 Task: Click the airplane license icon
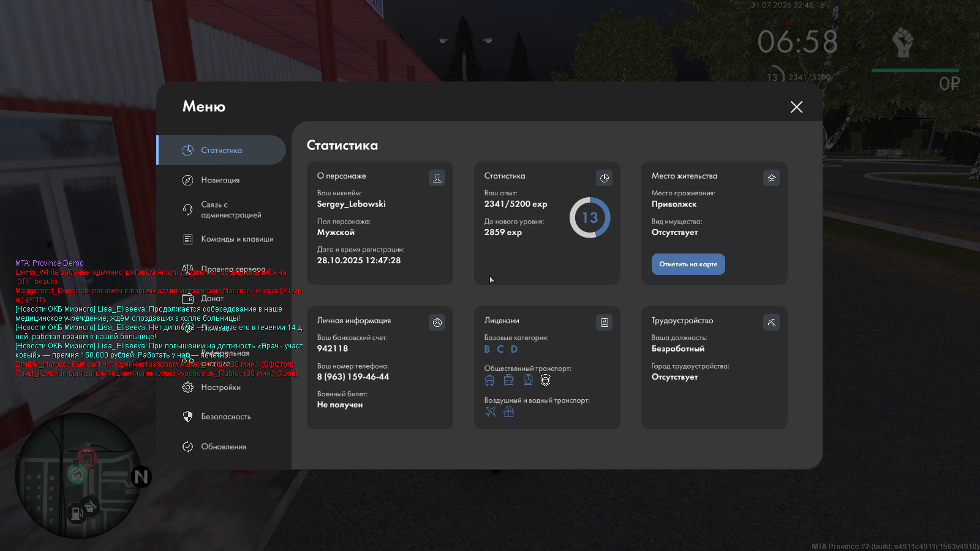[491, 411]
